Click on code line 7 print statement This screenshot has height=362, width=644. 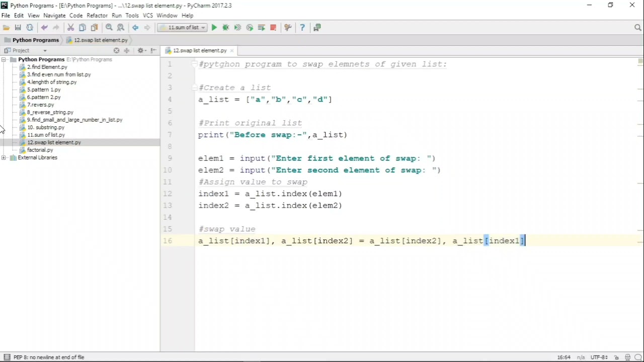click(273, 135)
